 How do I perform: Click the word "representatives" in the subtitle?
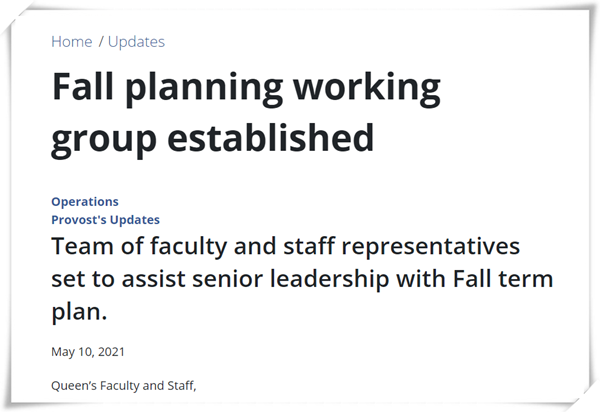click(431, 248)
